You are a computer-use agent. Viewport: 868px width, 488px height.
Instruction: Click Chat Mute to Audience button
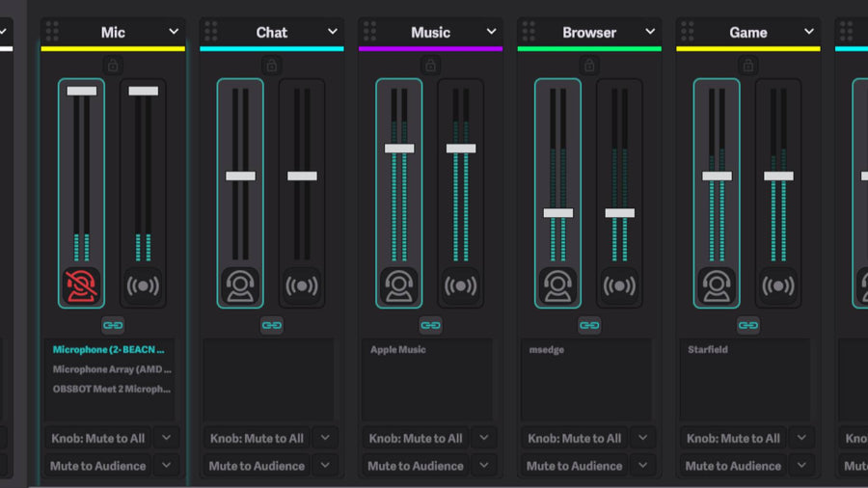coord(257,466)
